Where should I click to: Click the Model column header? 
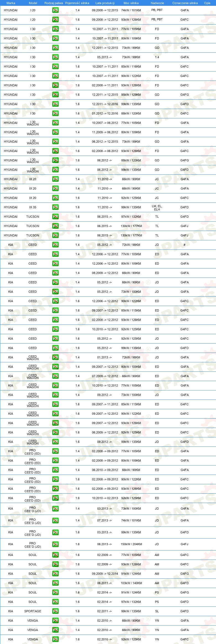[33, 3]
